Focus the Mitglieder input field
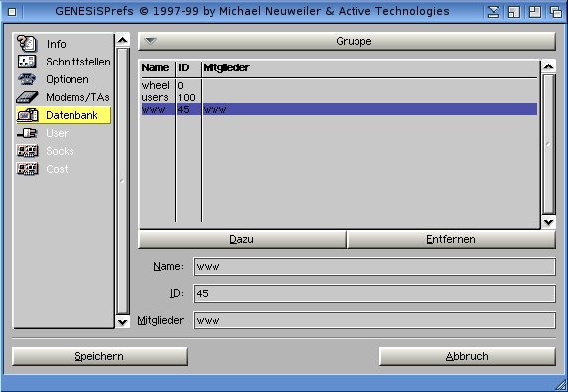568x392 pixels. pyautogui.click(x=374, y=321)
